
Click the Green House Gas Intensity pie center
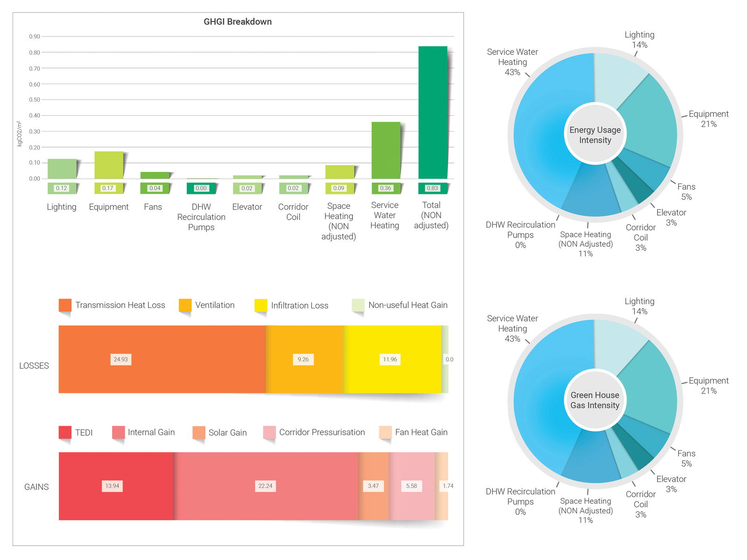[x=595, y=400]
